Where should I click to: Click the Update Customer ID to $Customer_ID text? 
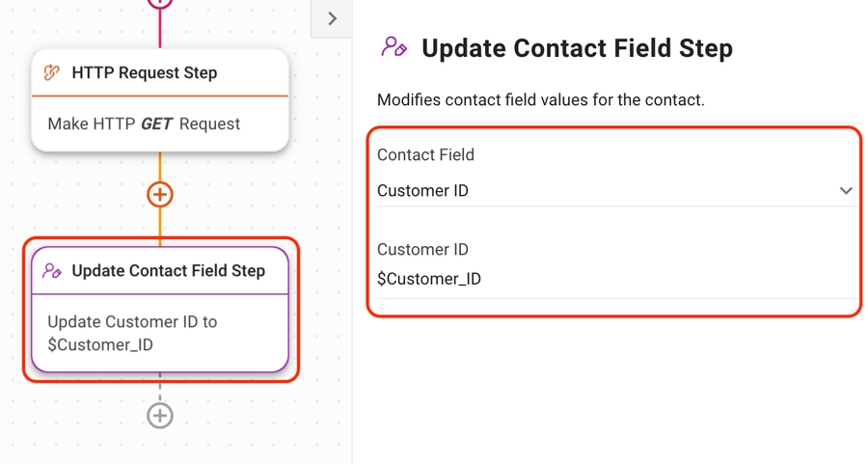pyautogui.click(x=132, y=333)
